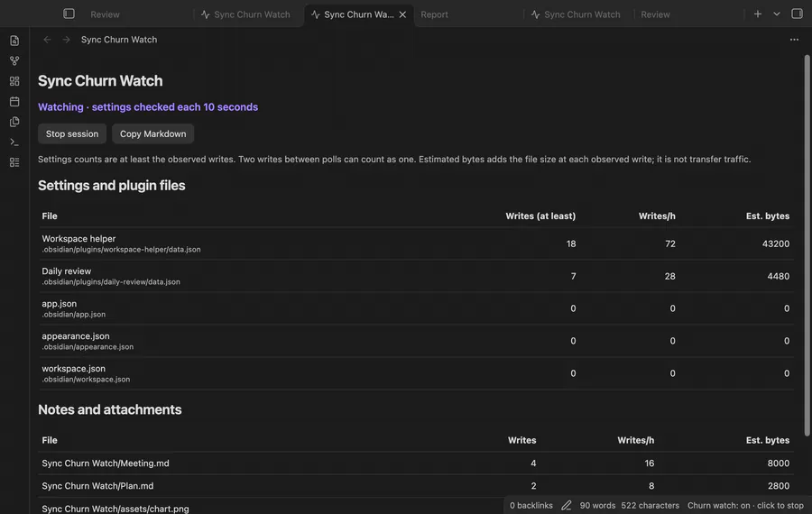Expand the tab list chevron dropdown
The width and height of the screenshot is (812, 514).
pyautogui.click(x=776, y=14)
